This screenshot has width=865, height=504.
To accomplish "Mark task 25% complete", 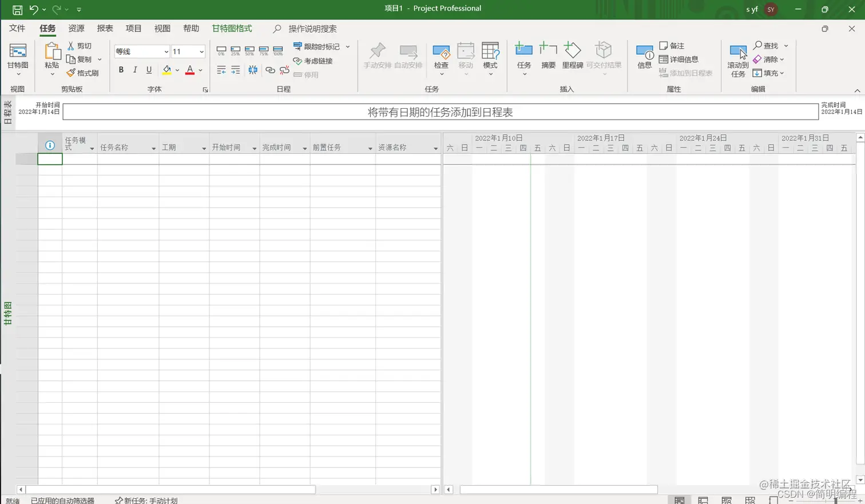I will coord(236,51).
